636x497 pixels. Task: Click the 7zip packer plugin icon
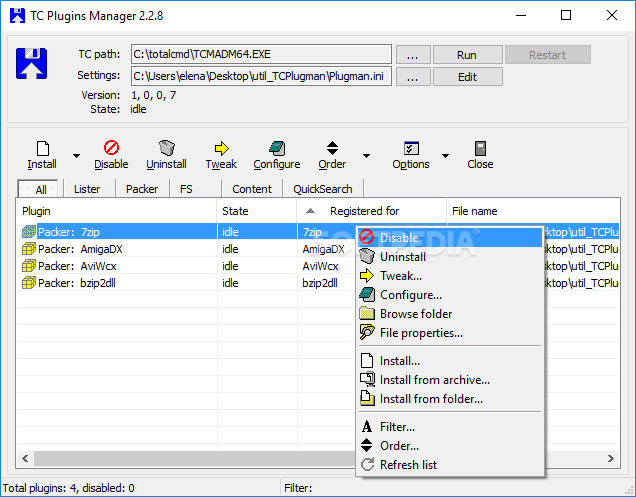[29, 232]
